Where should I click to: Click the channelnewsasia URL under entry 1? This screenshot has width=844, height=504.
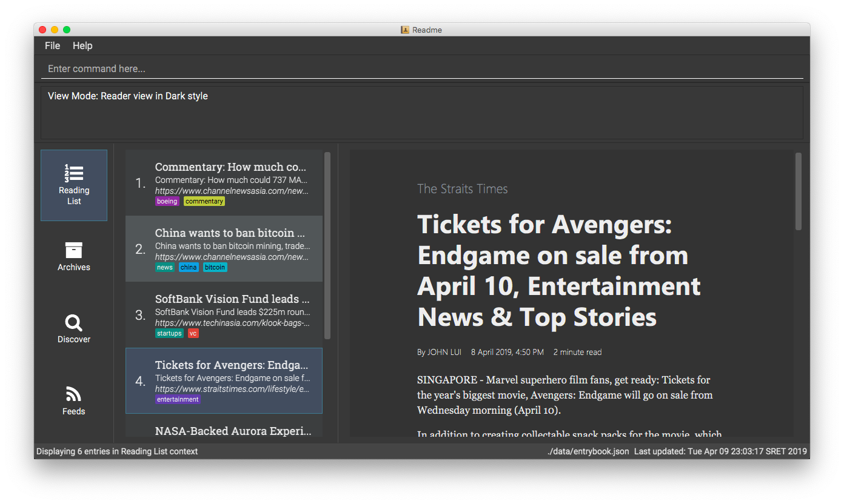point(232,191)
